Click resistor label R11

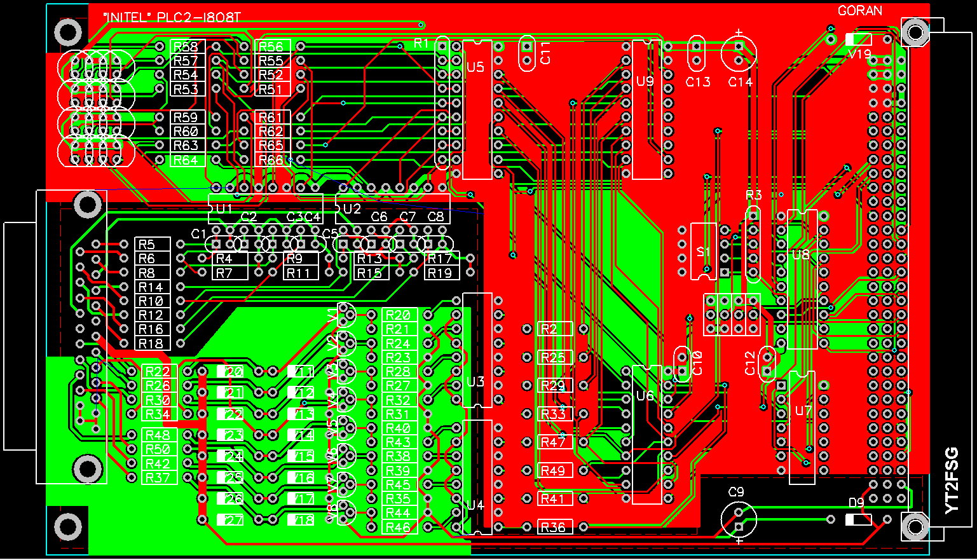tap(298, 273)
